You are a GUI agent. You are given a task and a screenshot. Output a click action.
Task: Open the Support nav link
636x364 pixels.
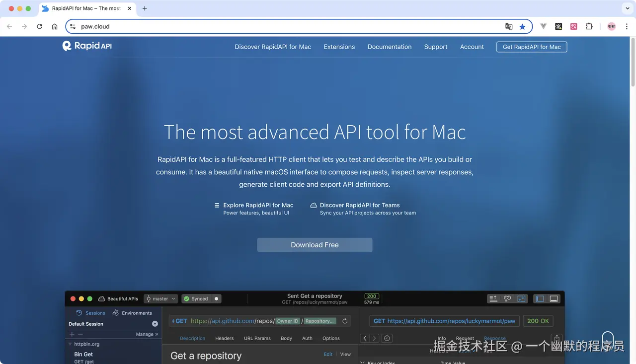(x=436, y=47)
